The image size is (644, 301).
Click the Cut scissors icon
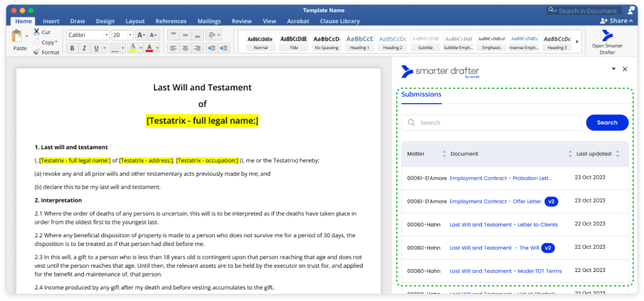point(37,32)
